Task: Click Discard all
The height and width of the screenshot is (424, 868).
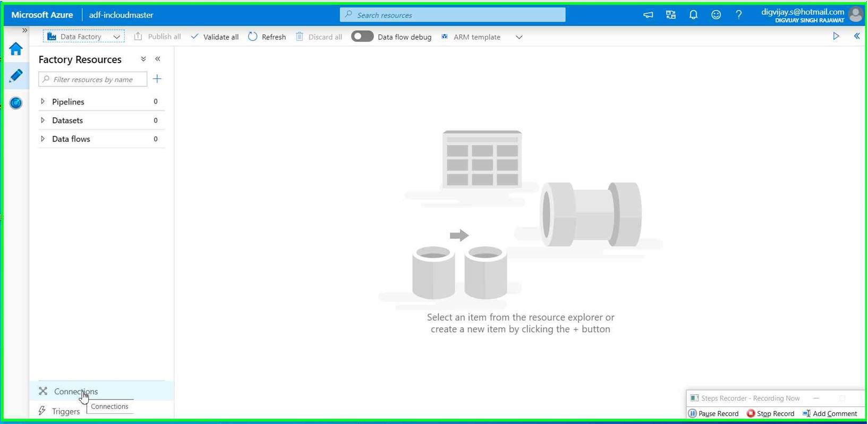Action: pos(319,37)
